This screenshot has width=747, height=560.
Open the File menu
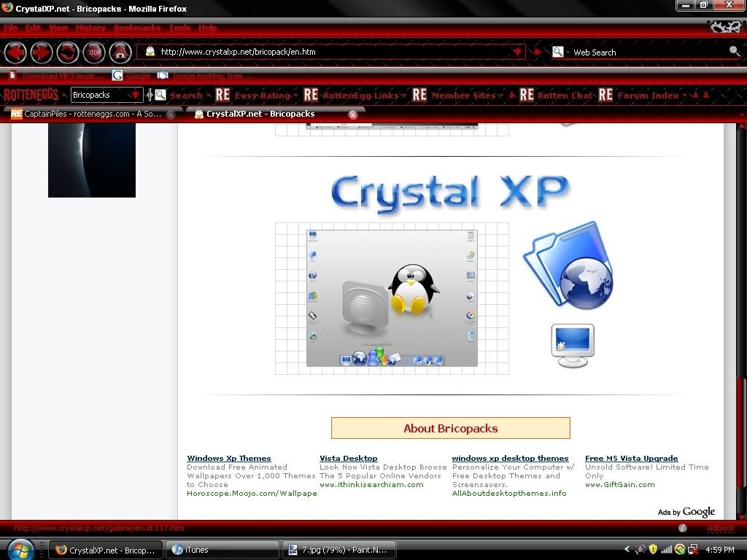point(10,28)
